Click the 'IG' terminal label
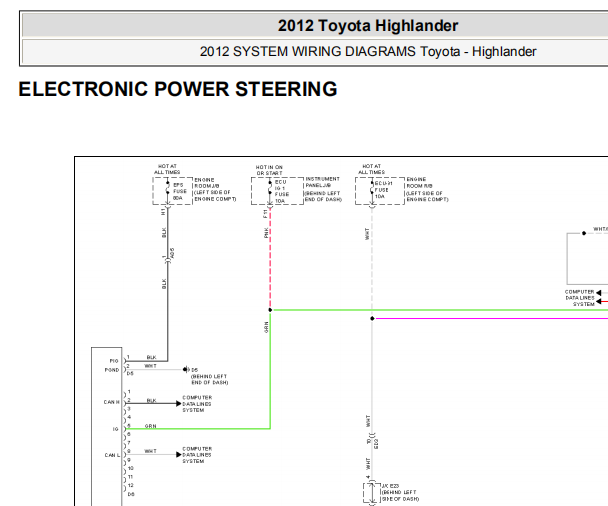The height and width of the screenshot is (506, 608). coord(116,429)
